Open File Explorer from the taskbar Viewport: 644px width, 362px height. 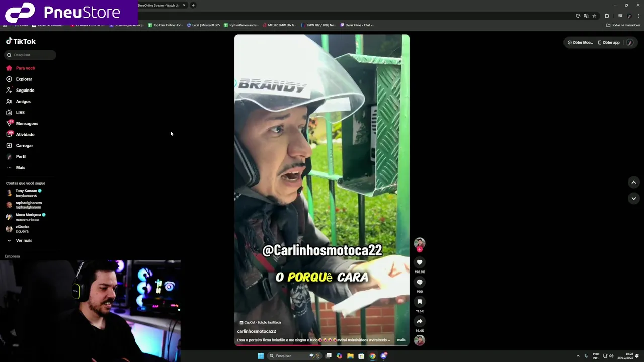[x=350, y=356]
